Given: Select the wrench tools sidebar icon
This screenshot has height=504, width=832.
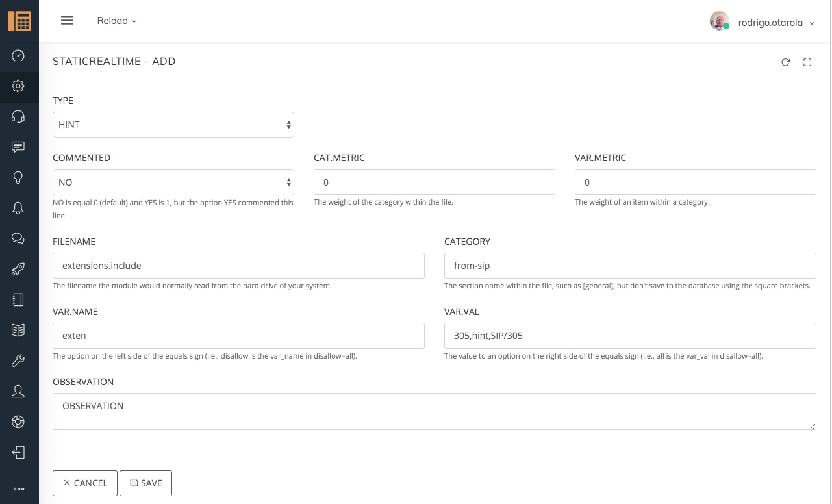Looking at the screenshot, I should coord(18,361).
